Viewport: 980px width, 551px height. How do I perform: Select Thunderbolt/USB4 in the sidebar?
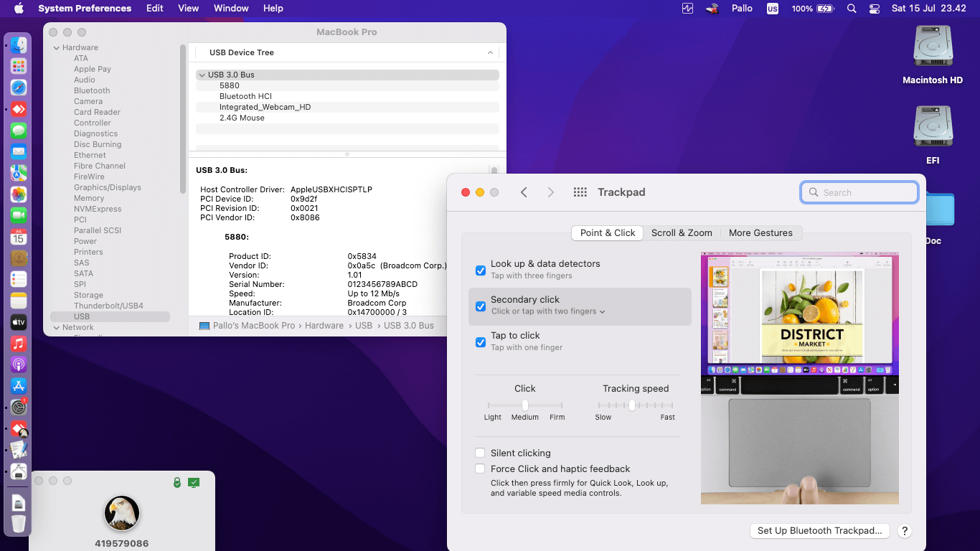[108, 306]
